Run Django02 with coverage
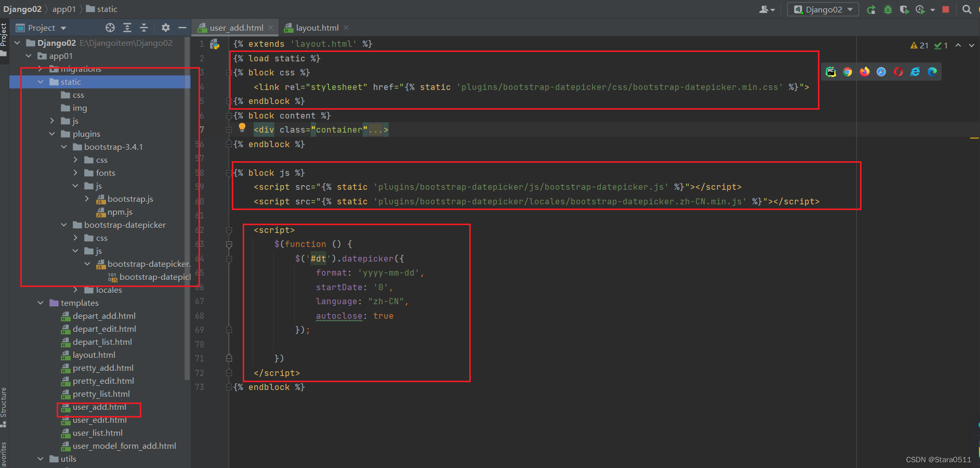This screenshot has width=980, height=468. pos(904,9)
